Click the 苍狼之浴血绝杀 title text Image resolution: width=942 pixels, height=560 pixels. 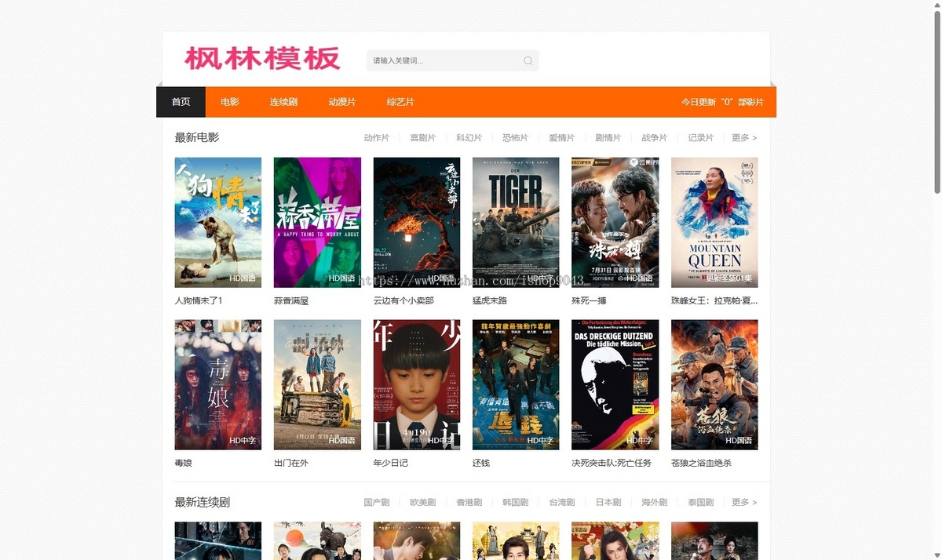coord(701,463)
